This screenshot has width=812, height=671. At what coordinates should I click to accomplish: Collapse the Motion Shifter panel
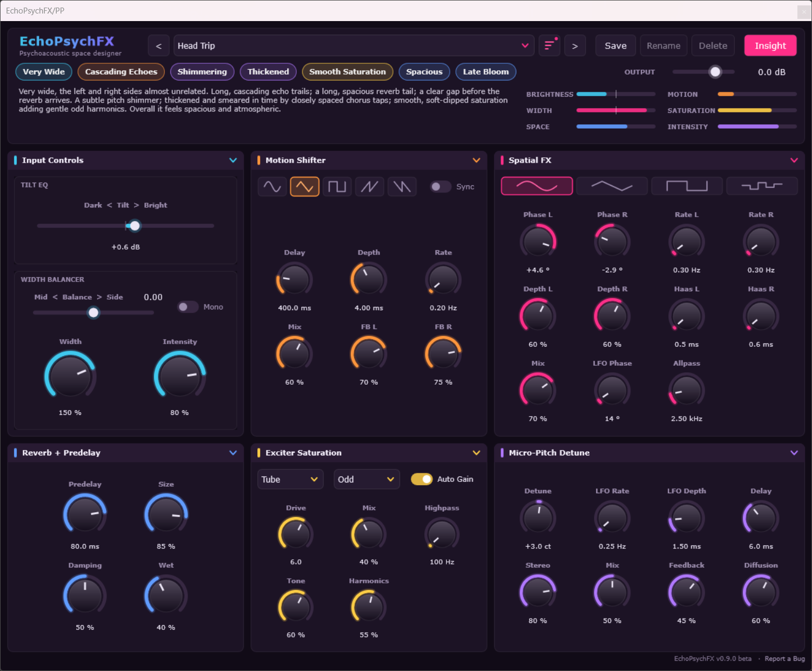click(x=476, y=160)
